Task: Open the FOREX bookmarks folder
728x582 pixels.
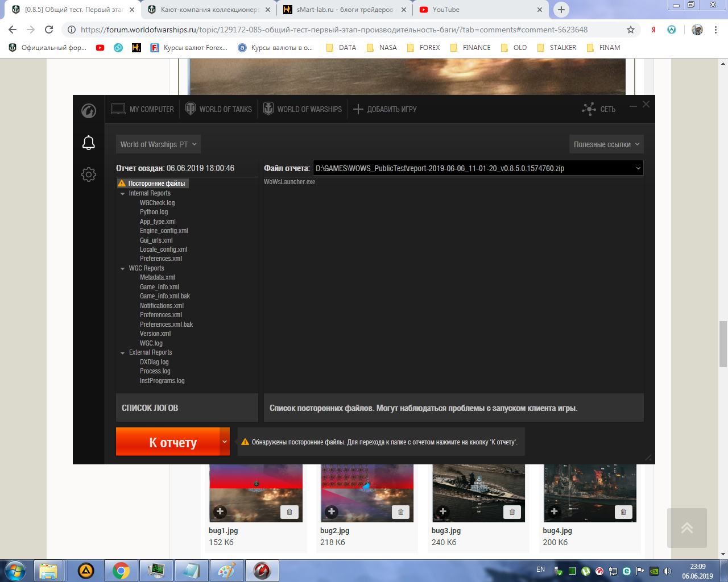Action: (424, 48)
